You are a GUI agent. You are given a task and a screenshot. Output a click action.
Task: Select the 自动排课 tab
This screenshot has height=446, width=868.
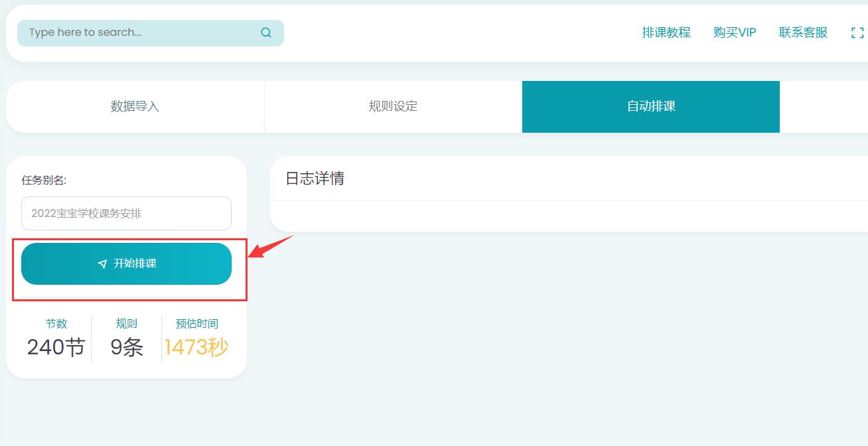(651, 107)
